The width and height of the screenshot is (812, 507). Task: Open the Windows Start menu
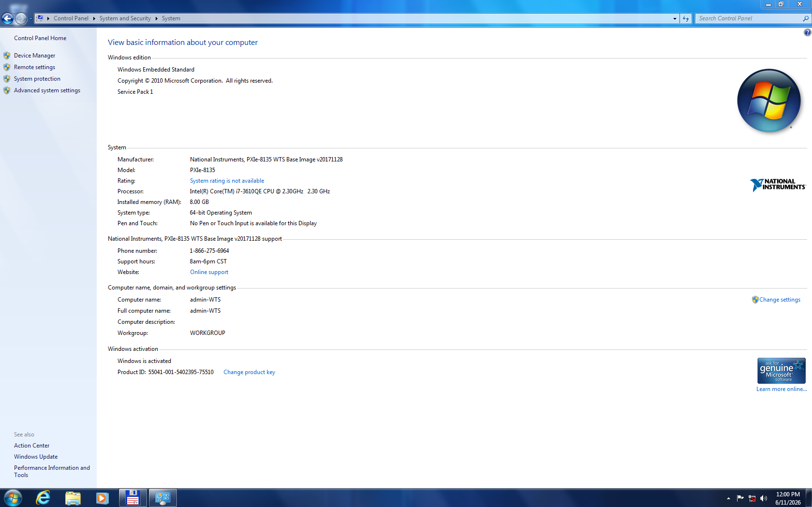[x=13, y=498]
